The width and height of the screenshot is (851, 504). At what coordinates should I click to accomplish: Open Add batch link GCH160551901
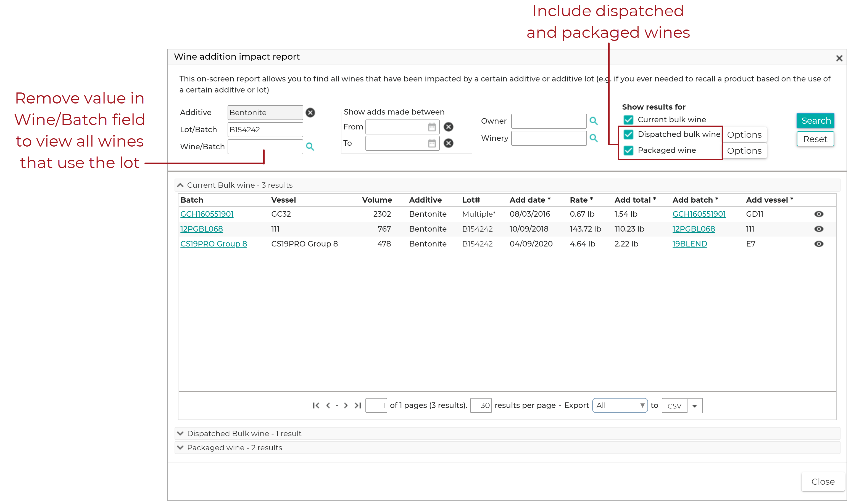tap(699, 214)
